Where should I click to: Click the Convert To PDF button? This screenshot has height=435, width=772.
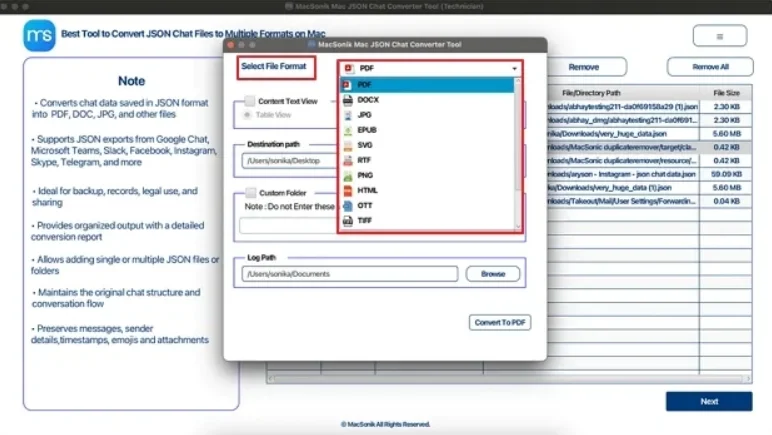tap(500, 322)
